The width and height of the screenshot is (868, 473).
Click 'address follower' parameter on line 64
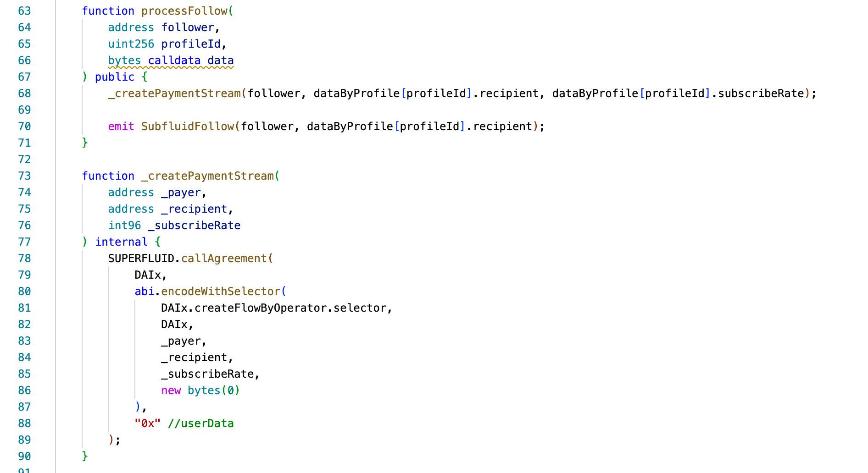pyautogui.click(x=161, y=27)
